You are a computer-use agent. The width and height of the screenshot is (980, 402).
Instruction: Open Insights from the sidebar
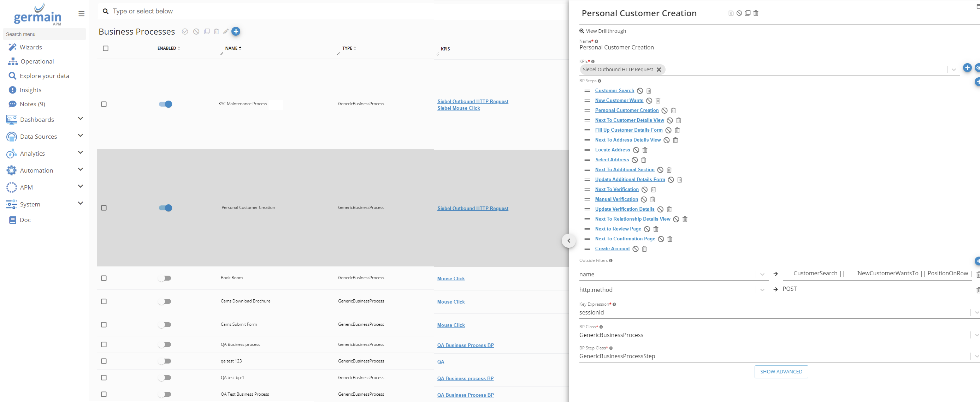click(30, 90)
